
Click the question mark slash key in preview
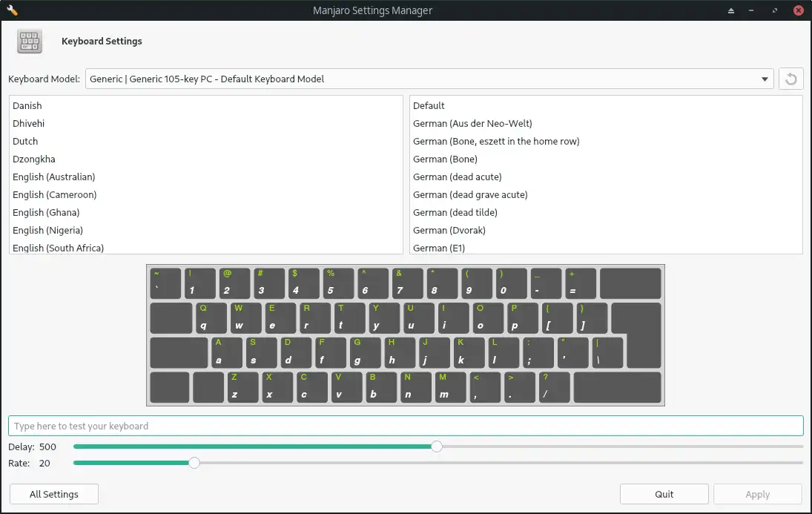[554, 387]
